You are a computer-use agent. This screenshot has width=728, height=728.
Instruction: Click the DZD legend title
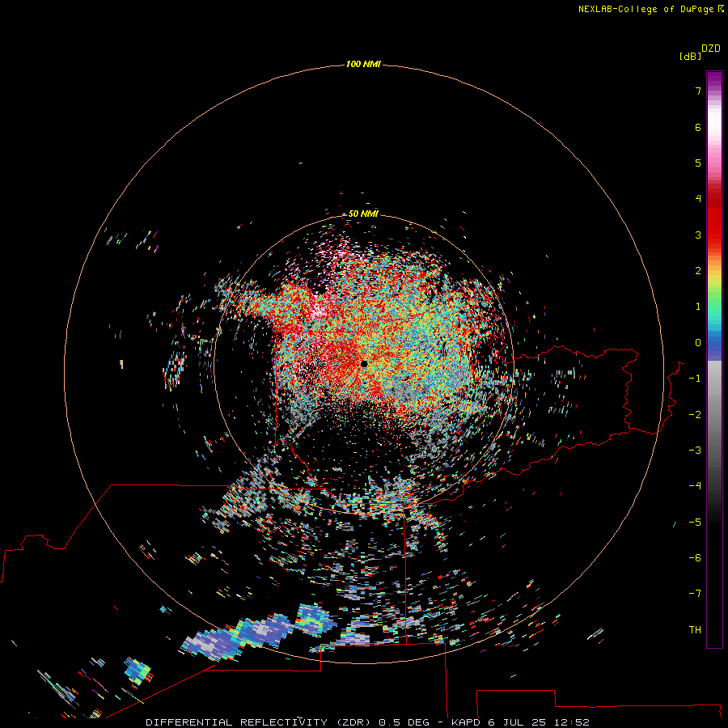(711, 49)
